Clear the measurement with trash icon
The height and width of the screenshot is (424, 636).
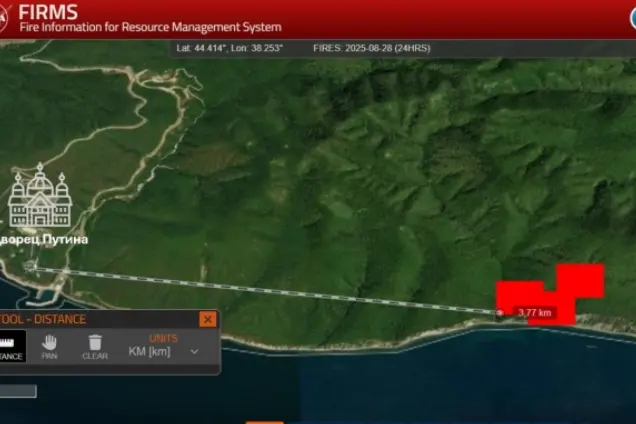pyautogui.click(x=95, y=347)
